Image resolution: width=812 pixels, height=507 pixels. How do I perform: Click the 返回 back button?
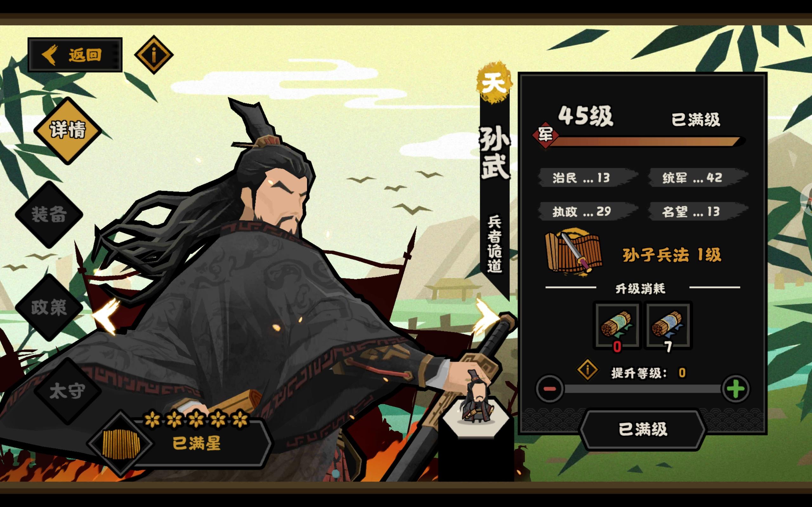pyautogui.click(x=75, y=55)
